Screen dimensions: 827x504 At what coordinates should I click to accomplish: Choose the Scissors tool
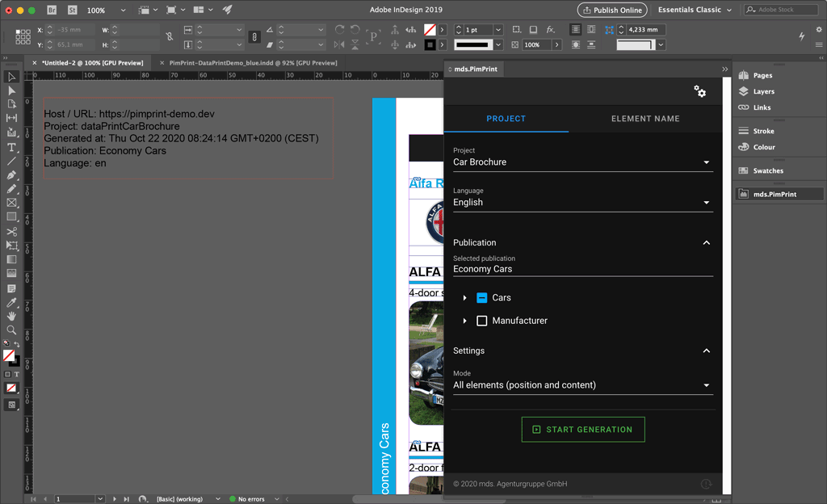11,232
